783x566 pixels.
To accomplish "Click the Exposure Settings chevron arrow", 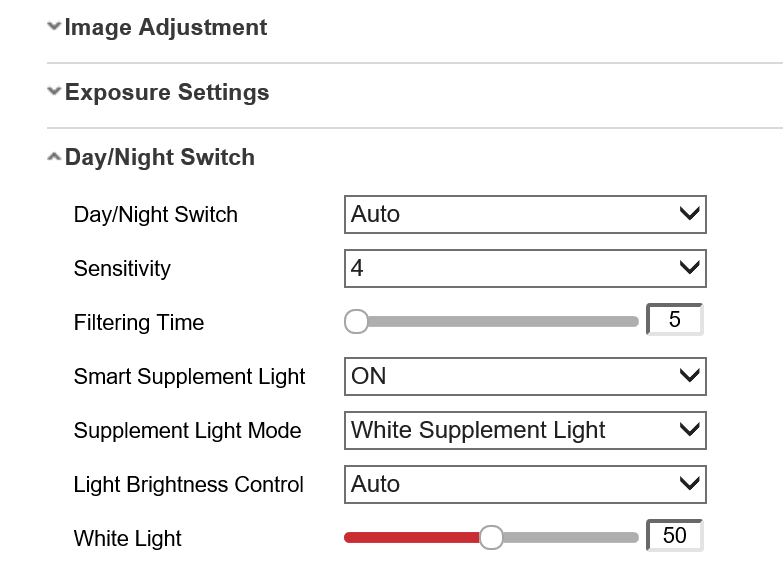I will coord(54,92).
